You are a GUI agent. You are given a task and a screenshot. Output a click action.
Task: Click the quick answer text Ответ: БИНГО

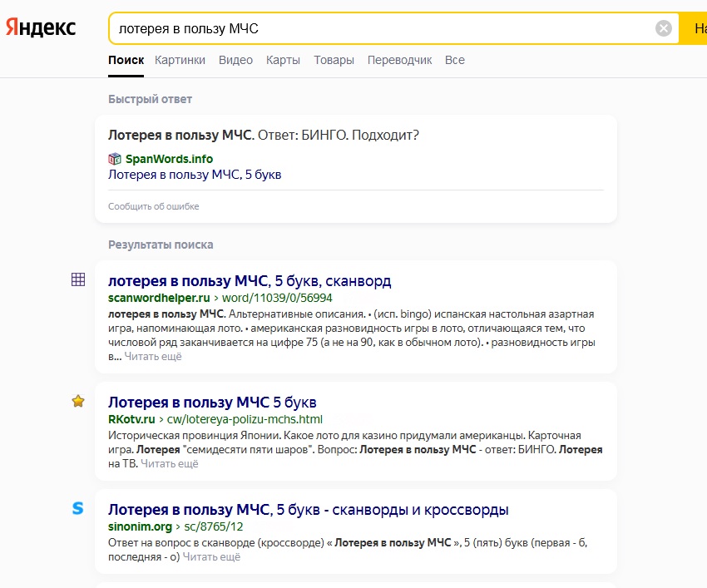303,135
